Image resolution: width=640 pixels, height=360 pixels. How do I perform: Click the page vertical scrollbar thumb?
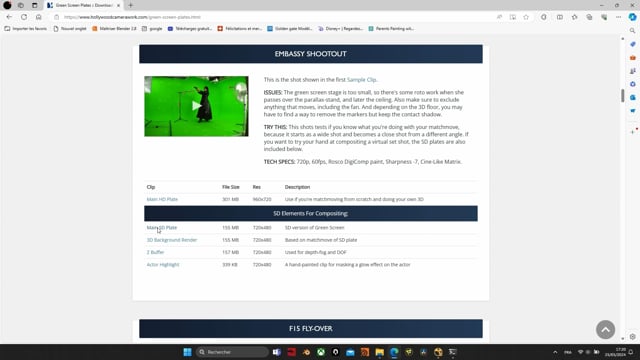tap(622, 96)
